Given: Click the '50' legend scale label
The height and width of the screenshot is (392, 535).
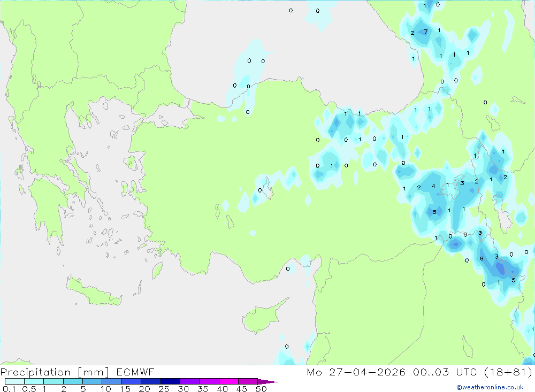Looking at the screenshot, I should (x=261, y=389).
